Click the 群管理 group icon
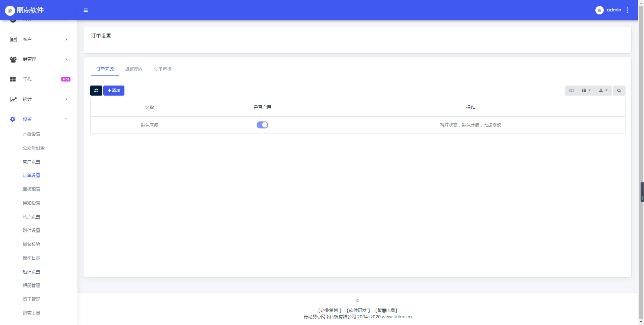 pyautogui.click(x=13, y=59)
